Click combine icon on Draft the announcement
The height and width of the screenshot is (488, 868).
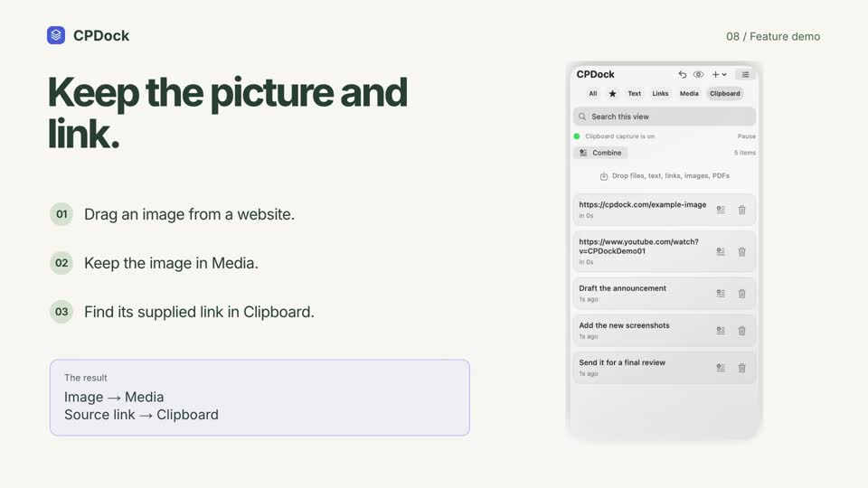pyautogui.click(x=721, y=293)
